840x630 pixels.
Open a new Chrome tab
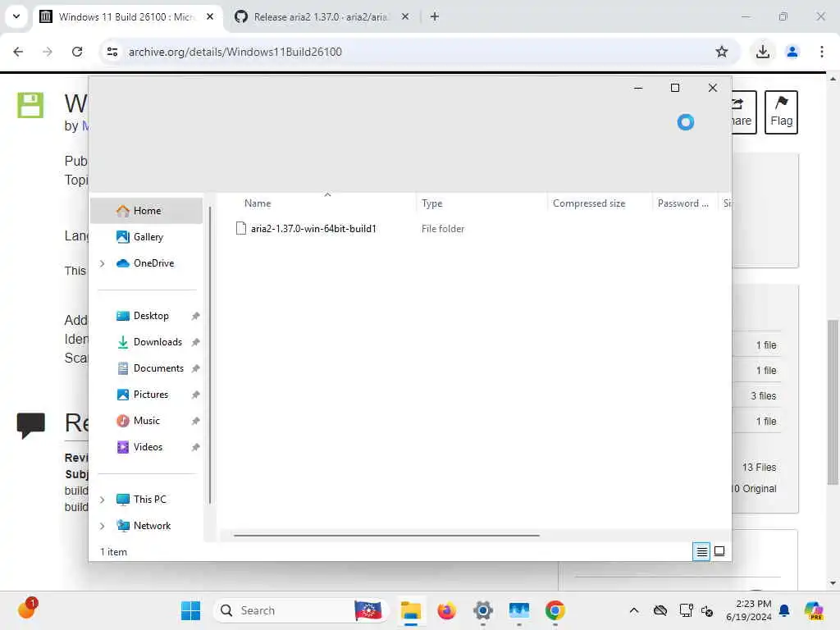click(435, 17)
